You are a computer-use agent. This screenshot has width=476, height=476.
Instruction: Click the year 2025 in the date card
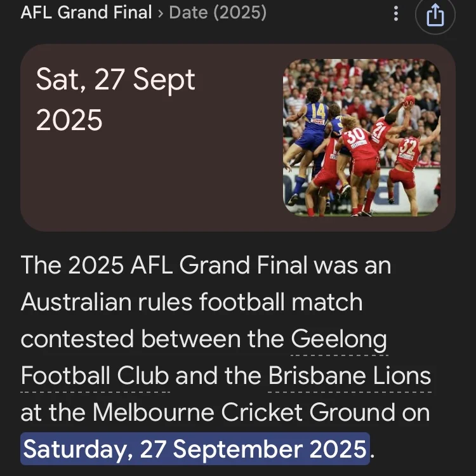(69, 119)
